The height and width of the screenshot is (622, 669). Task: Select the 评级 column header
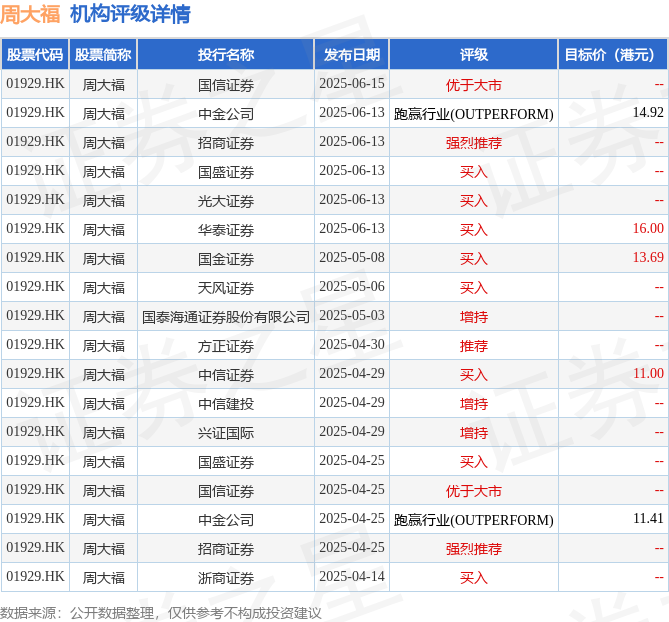(x=474, y=55)
